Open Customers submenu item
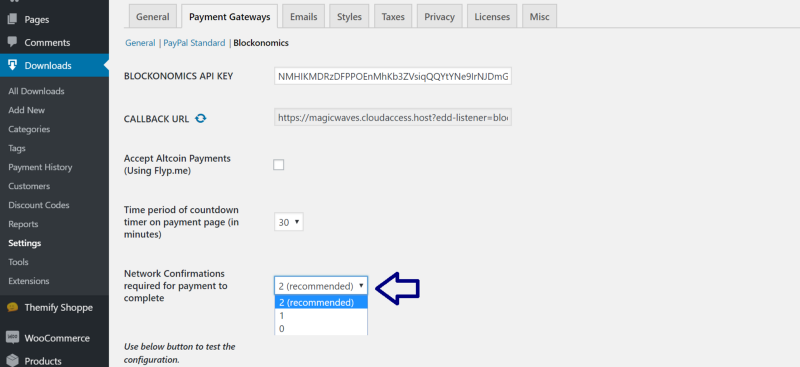The image size is (800, 367). (29, 186)
